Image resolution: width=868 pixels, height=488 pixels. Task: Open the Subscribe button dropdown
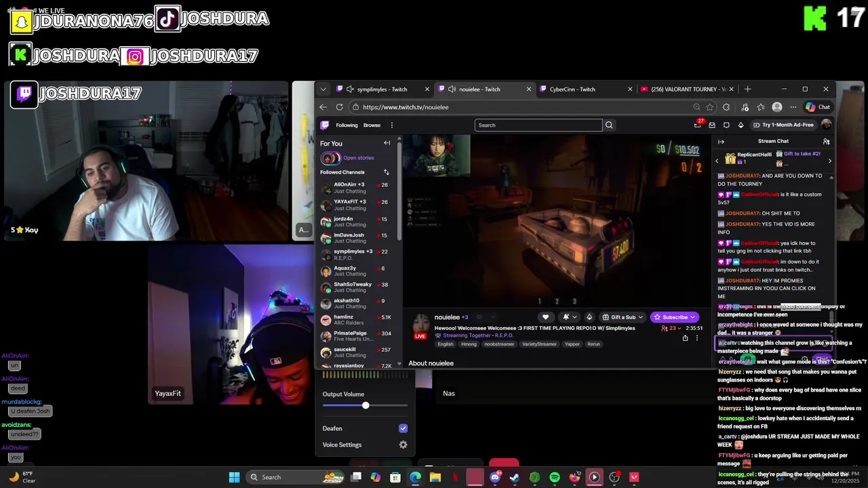[x=693, y=317]
